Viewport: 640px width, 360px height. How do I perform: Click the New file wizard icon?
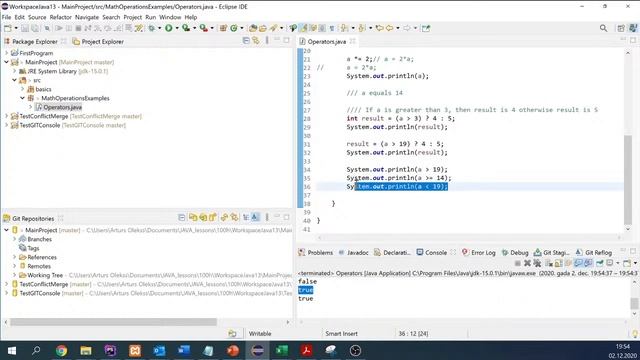click(8, 28)
